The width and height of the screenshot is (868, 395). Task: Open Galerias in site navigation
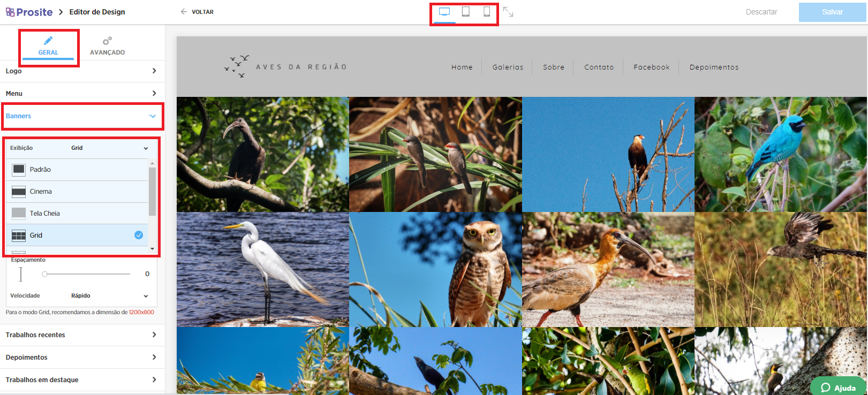click(508, 67)
